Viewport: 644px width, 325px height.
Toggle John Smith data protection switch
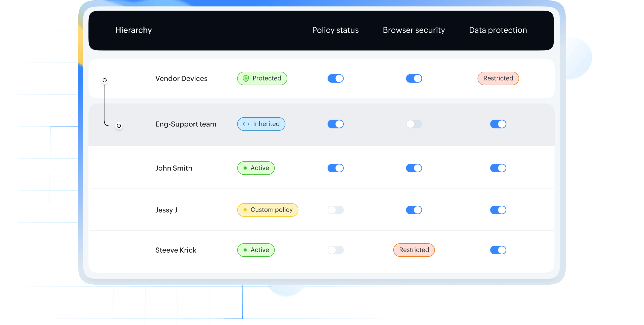click(x=498, y=168)
